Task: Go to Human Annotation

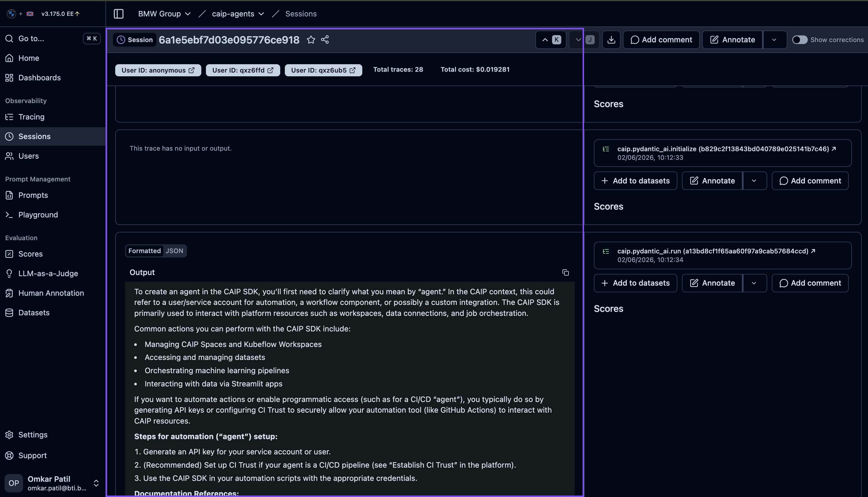Action: (x=53, y=293)
